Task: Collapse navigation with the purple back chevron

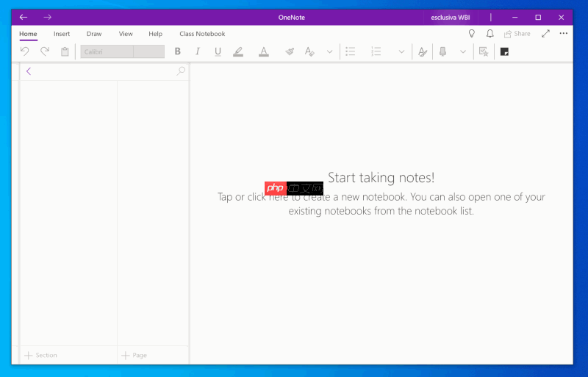Action: [29, 71]
